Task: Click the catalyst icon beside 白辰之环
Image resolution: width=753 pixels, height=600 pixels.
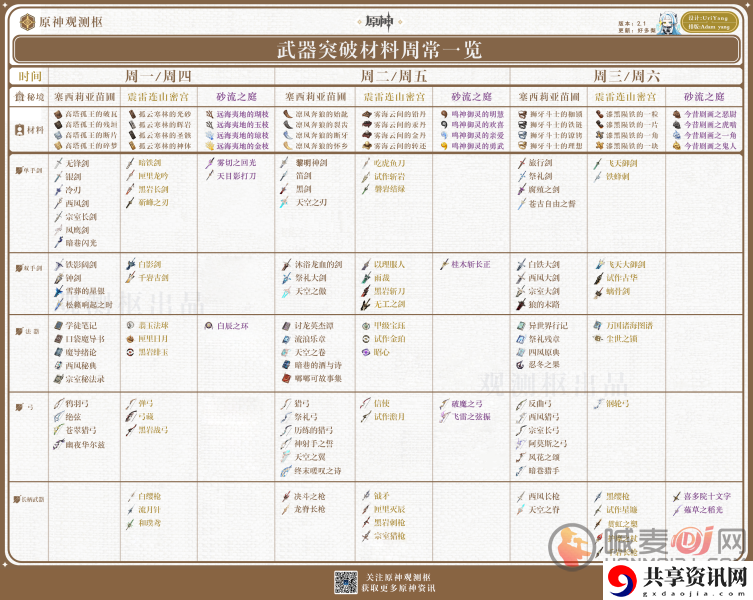Action: click(x=209, y=326)
